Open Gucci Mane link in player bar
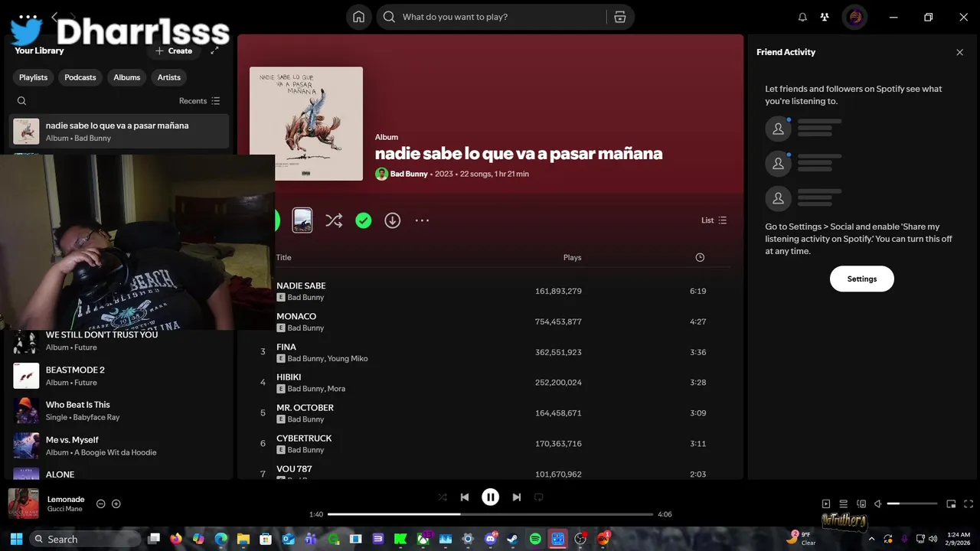Screen dimensions: 980x551 66,509
